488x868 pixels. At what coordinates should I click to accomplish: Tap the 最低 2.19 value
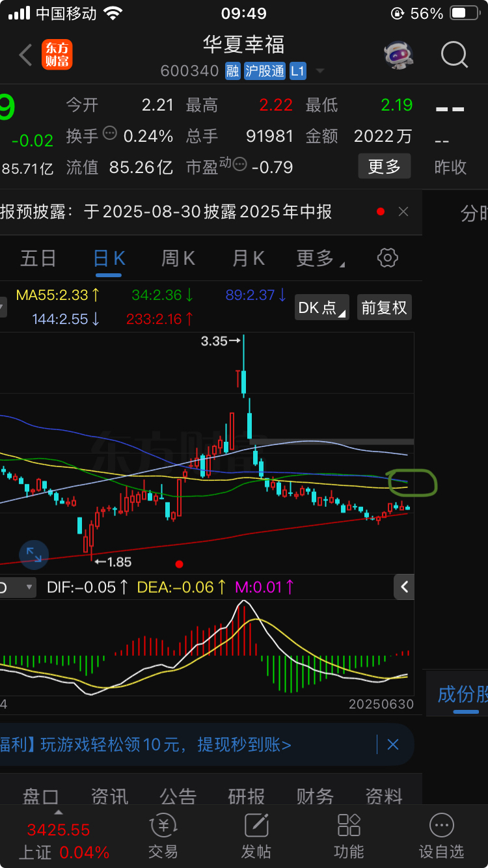(x=397, y=105)
